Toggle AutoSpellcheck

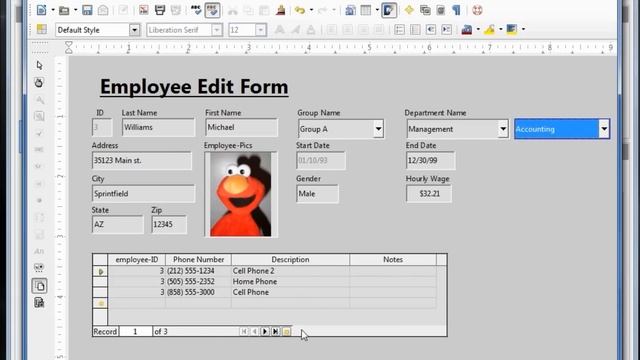(212, 10)
